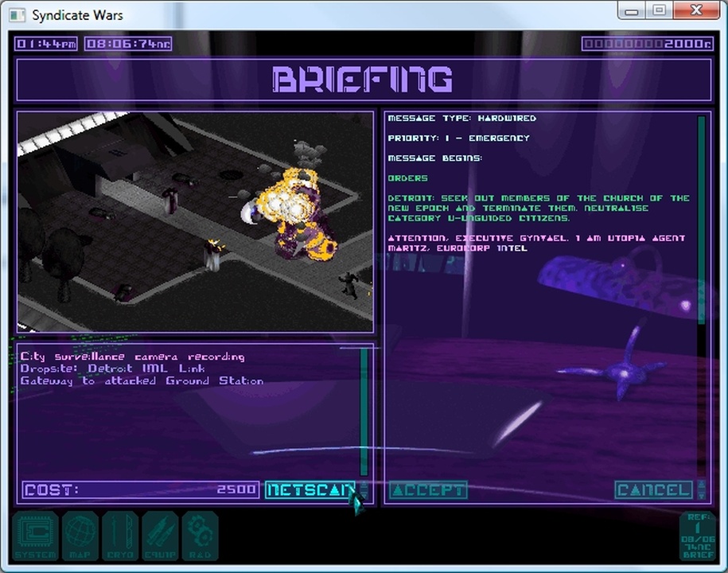The image size is (728, 573).
Task: Open the R&D research icon
Action: click(200, 536)
